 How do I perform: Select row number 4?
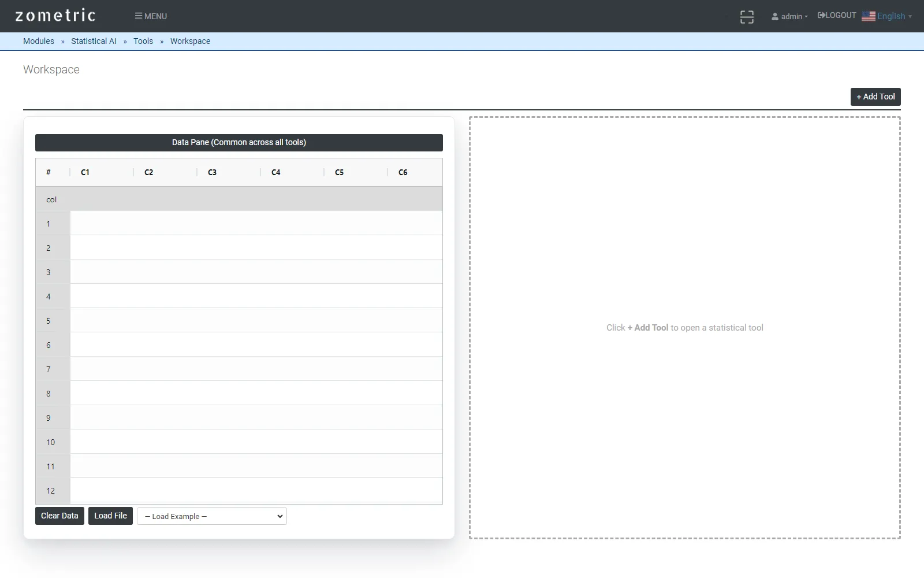pyautogui.click(x=53, y=297)
